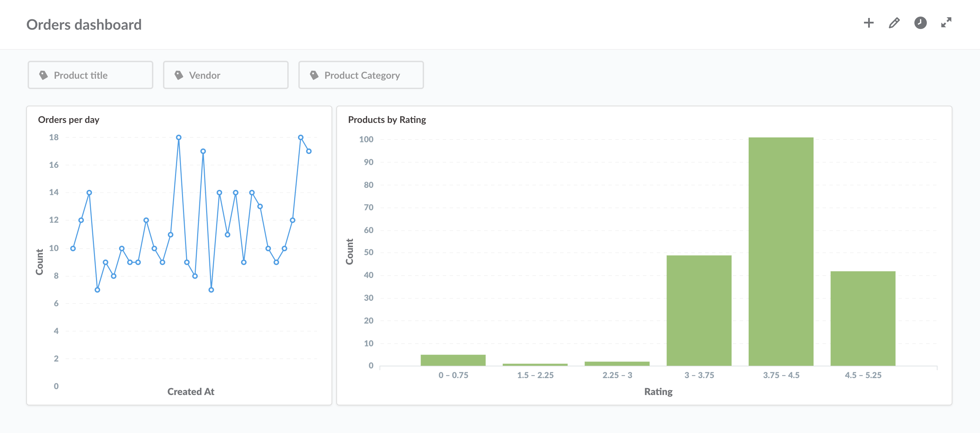
Task: Select the pencil icon to edit the dashboard
Action: [894, 23]
